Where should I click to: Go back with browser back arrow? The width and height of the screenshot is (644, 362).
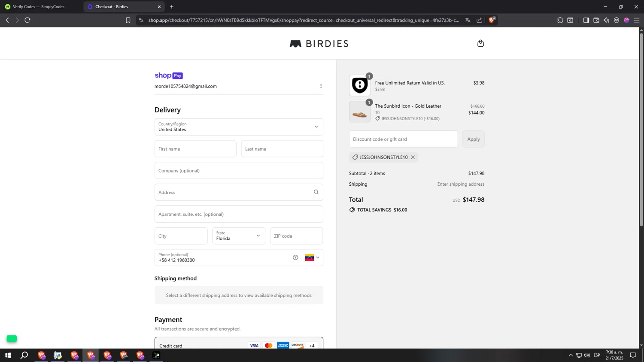tap(7, 20)
